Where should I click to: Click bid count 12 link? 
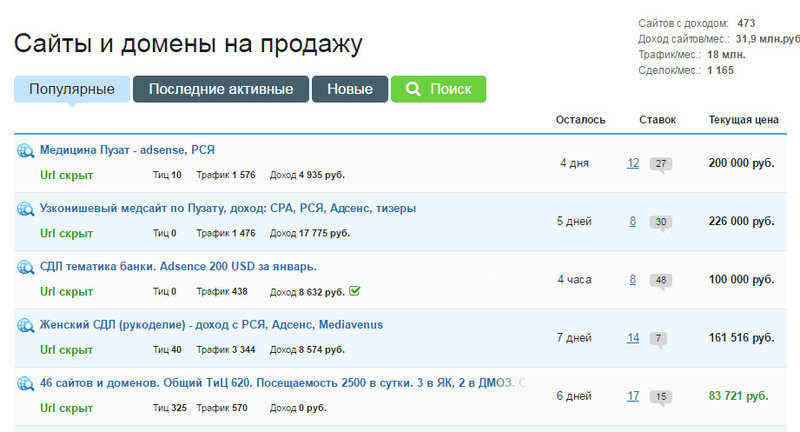(633, 163)
